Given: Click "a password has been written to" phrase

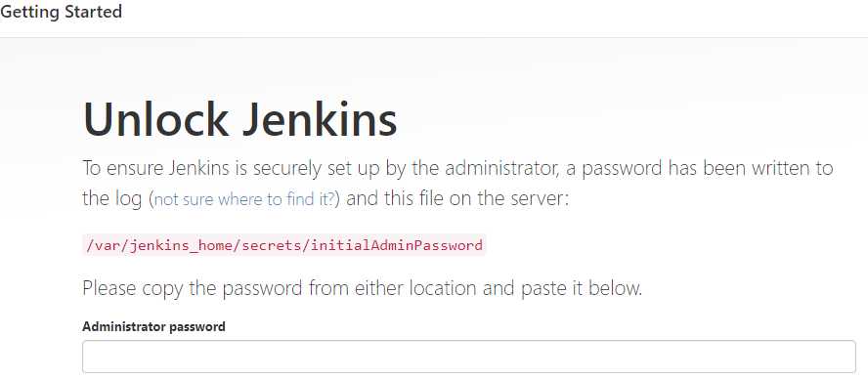Looking at the screenshot, I should click(700, 168).
